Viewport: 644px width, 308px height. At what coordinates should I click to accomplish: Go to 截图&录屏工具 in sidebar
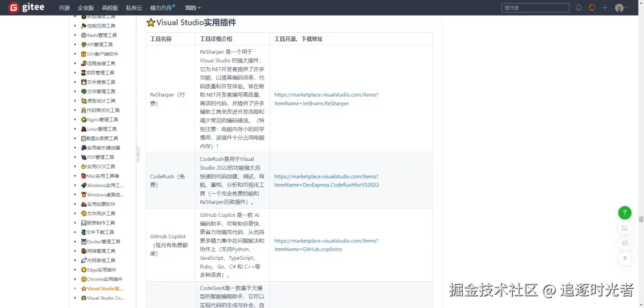pos(100,139)
